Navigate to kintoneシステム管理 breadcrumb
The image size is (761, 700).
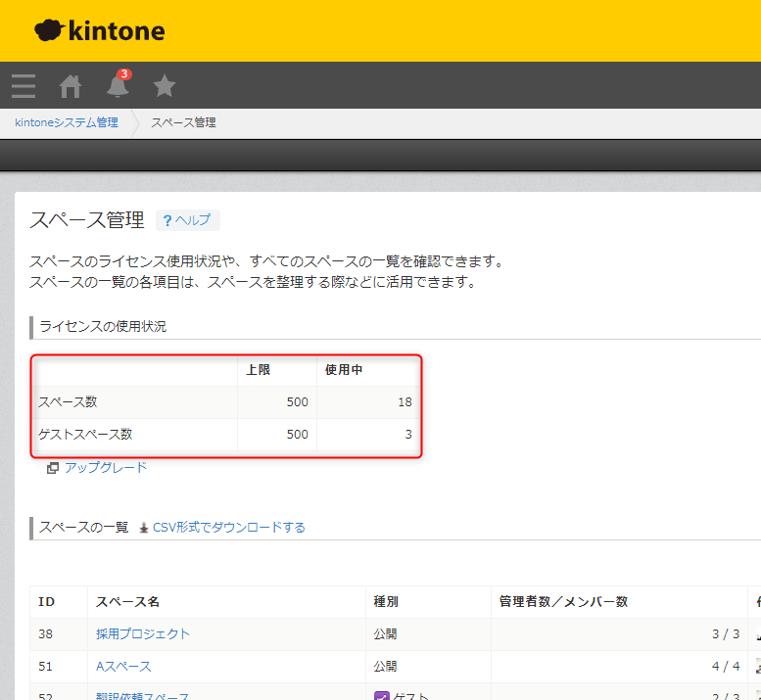(x=67, y=122)
